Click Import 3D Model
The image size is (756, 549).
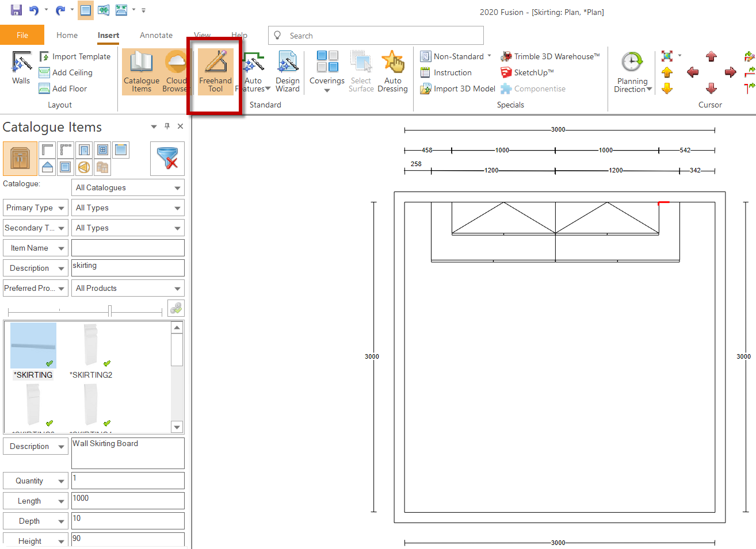(458, 89)
